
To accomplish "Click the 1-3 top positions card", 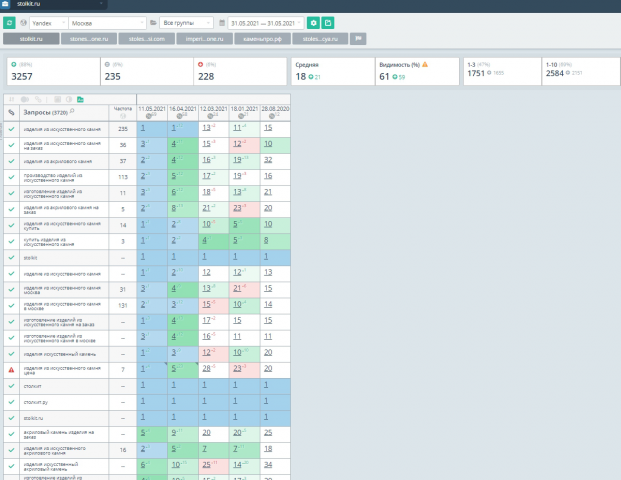I will coord(503,71).
